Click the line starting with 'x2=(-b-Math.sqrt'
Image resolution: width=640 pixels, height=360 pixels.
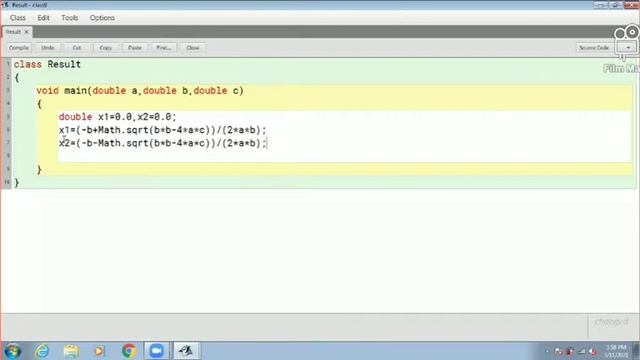coord(162,143)
